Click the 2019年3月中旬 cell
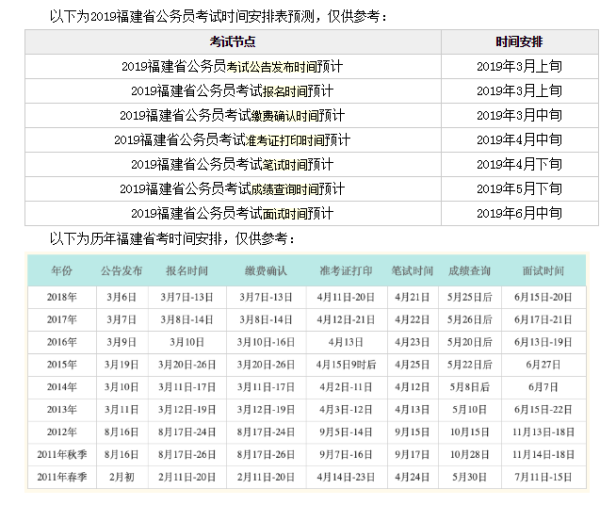Viewport: 600px width, 505px height. click(x=519, y=116)
